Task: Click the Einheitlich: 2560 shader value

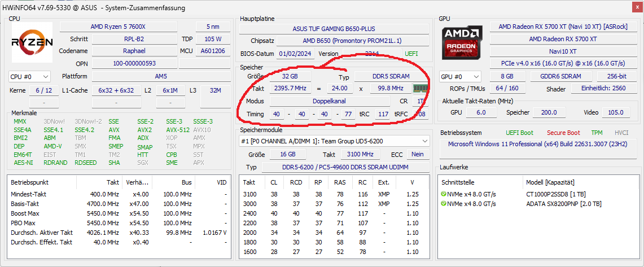Action: tap(603, 88)
